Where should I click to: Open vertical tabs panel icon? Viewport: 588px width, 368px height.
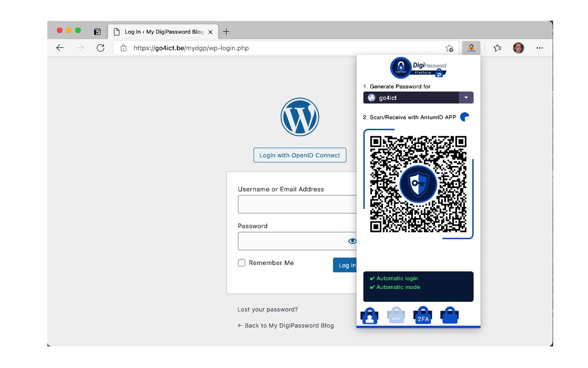[x=97, y=32]
